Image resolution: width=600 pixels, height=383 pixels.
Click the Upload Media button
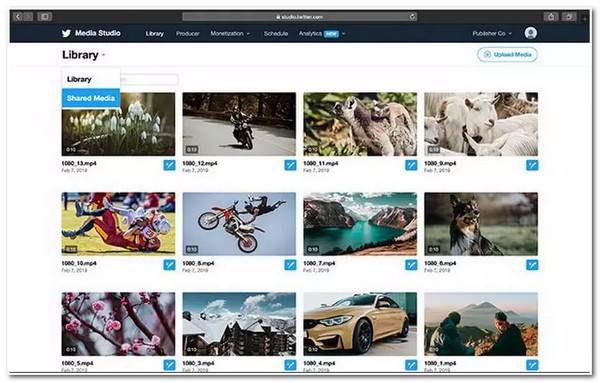click(x=507, y=55)
